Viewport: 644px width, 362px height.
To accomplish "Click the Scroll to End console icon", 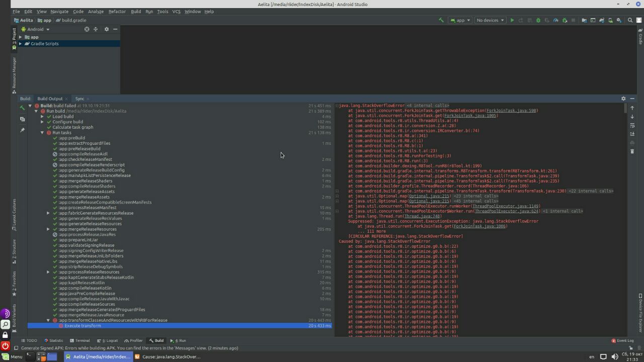I will 632,134.
